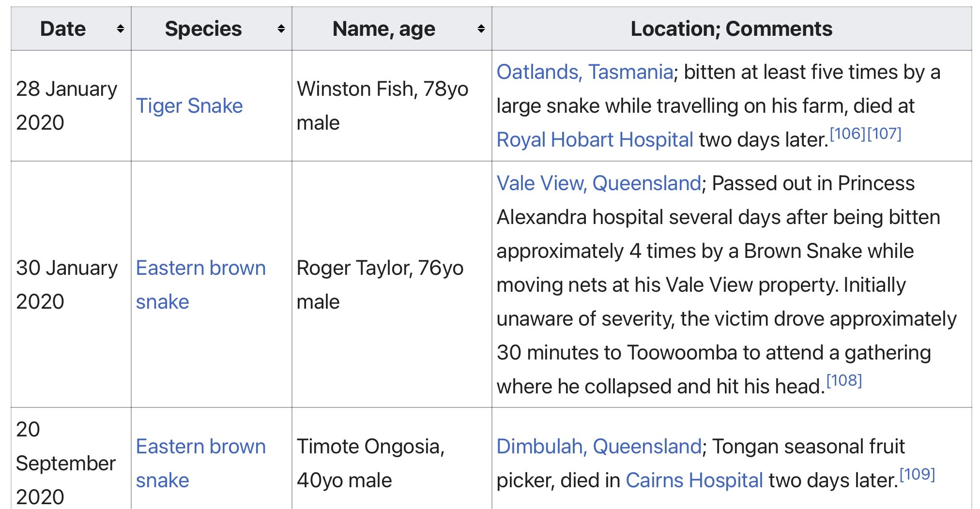The width and height of the screenshot is (980, 509).
Task: Open Vale View, Queensland link
Action: click(x=598, y=183)
